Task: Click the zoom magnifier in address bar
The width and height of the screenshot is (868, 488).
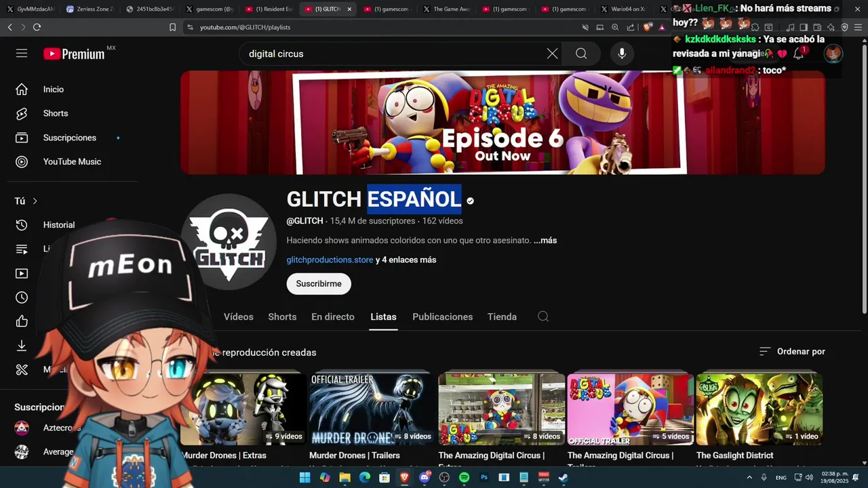Action: 615,27
